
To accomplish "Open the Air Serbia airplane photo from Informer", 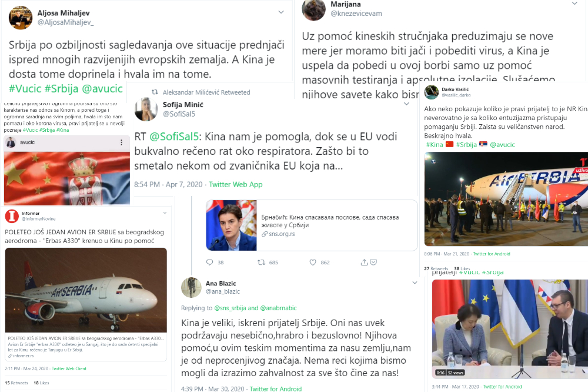I will tap(86, 290).
